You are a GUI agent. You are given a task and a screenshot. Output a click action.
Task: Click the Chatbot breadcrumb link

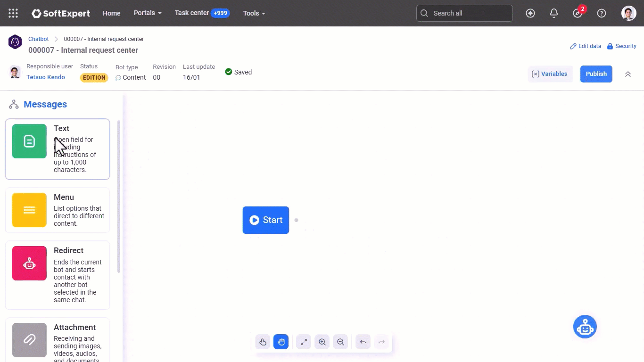(38, 39)
